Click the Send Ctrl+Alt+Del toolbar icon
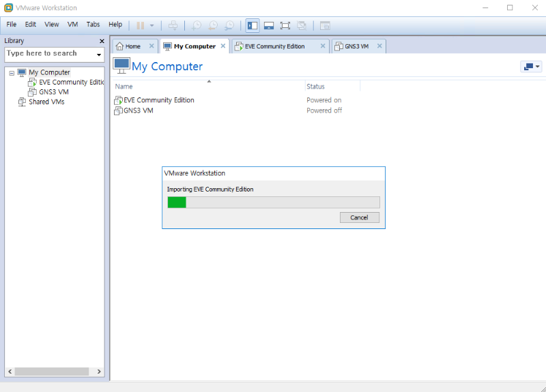 (x=173, y=25)
